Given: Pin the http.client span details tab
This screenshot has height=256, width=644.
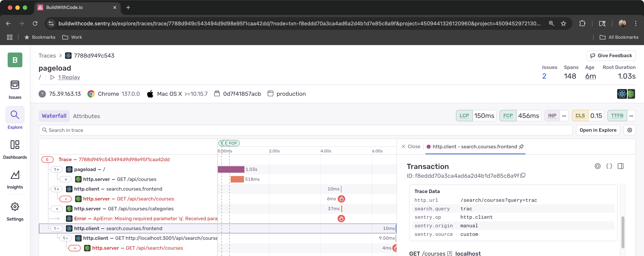Looking at the screenshot, I should (x=521, y=146).
